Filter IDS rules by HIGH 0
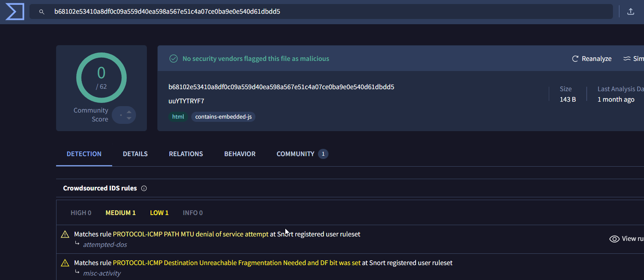This screenshot has width=644, height=280. coord(81,213)
